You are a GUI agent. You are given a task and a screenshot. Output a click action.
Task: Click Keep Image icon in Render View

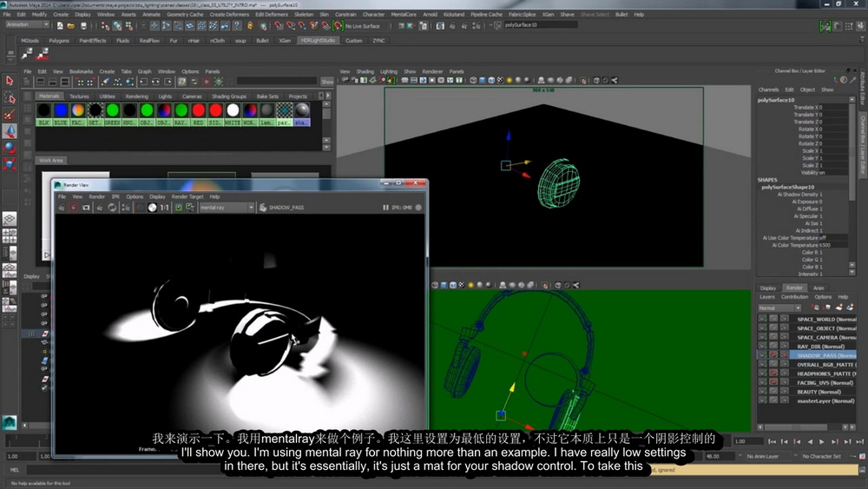tap(179, 207)
